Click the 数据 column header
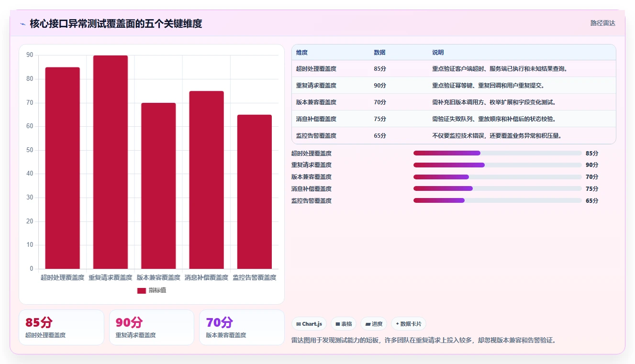The width and height of the screenshot is (635, 364). tap(379, 53)
